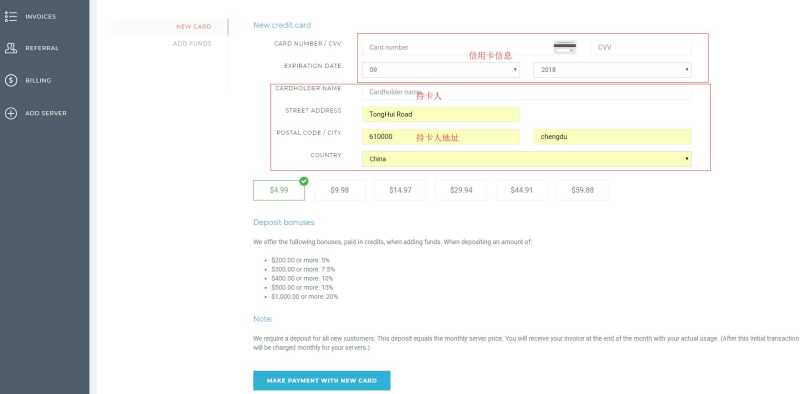This screenshot has width=800, height=394.
Task: Open the Invoices sidebar menu
Action: coord(41,16)
